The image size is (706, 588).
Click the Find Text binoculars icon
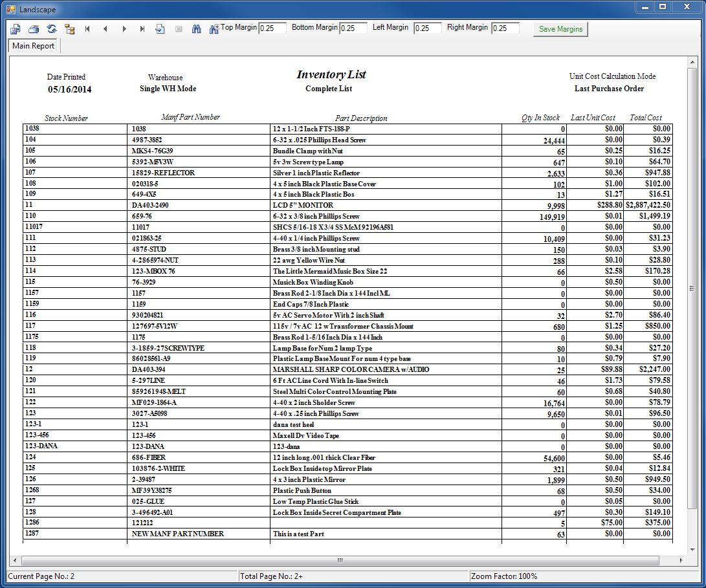[196, 29]
